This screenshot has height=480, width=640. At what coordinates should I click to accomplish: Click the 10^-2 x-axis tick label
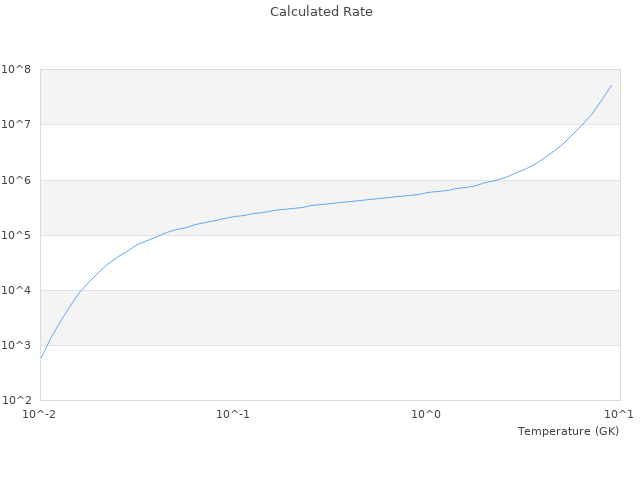click(40, 414)
